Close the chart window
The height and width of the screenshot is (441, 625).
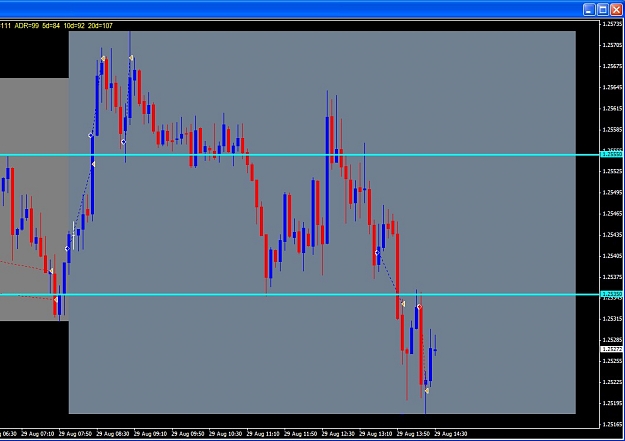[x=616, y=10]
